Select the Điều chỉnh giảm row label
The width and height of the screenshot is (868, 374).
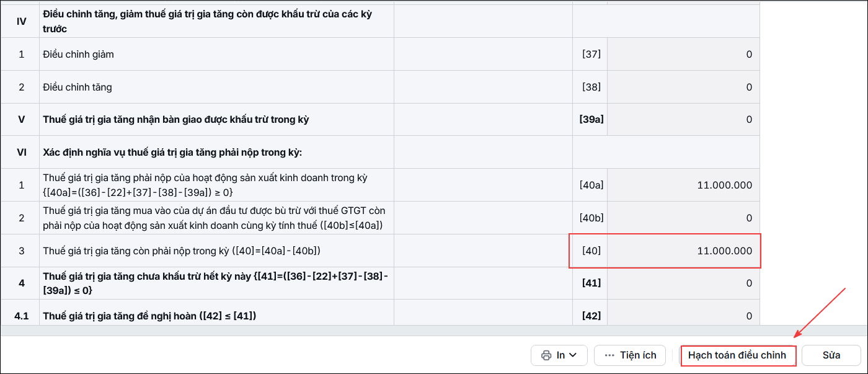79,54
